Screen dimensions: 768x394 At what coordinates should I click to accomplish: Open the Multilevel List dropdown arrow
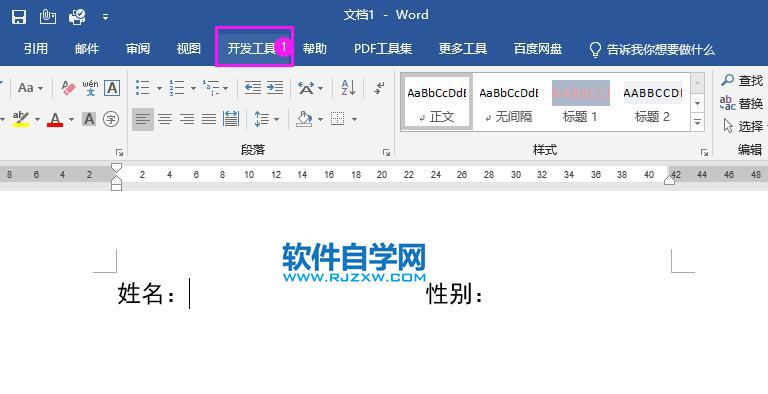(x=225, y=89)
